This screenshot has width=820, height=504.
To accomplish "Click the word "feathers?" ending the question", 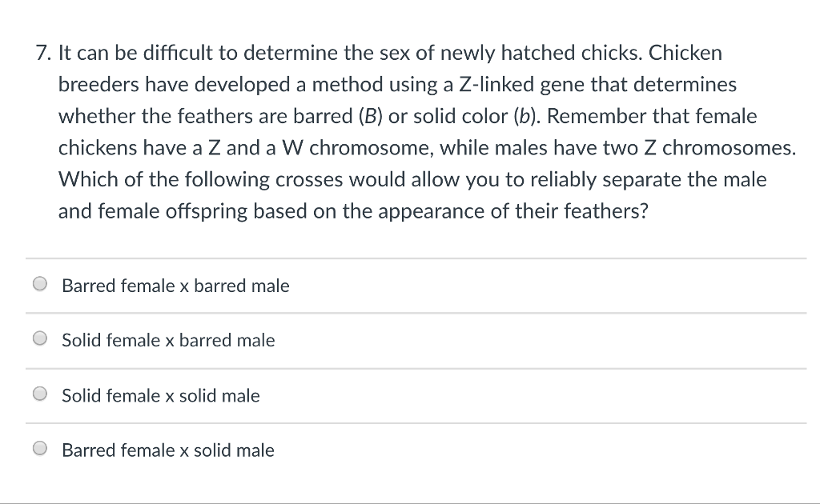I will point(609,211).
